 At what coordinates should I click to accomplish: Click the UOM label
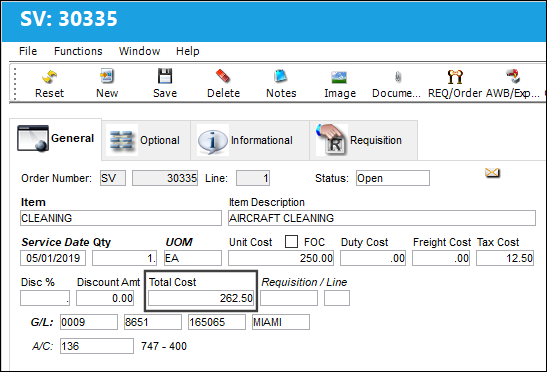click(x=179, y=242)
